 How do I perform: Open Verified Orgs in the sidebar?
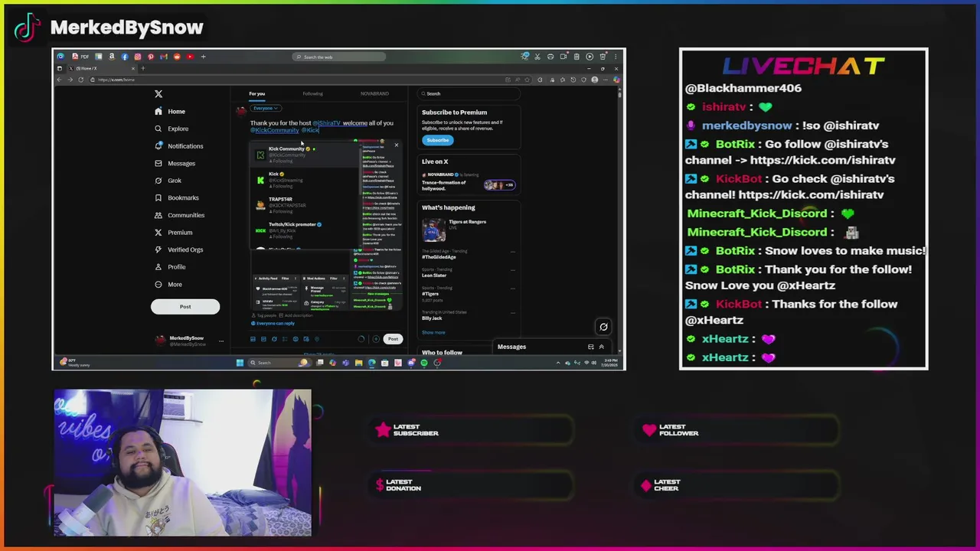click(x=178, y=249)
